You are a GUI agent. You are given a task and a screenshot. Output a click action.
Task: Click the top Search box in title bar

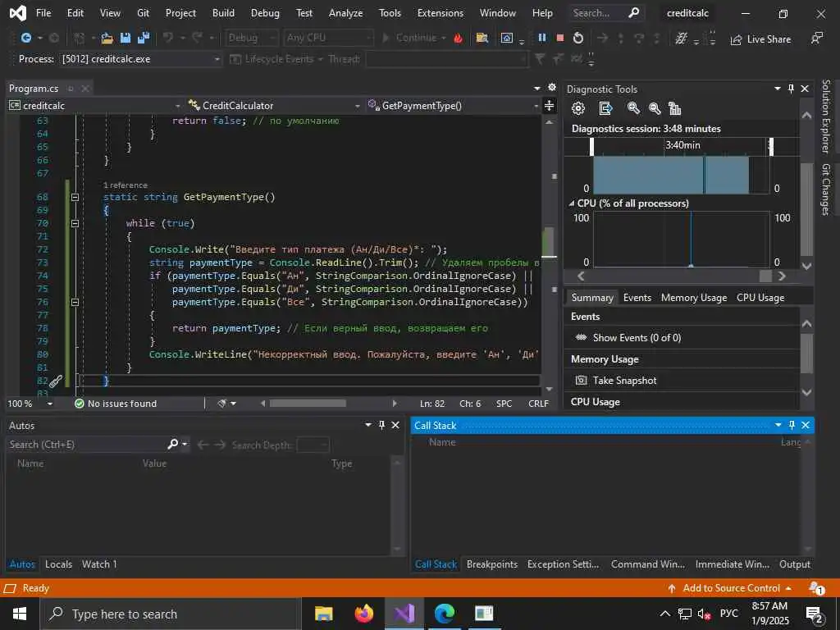pos(605,13)
